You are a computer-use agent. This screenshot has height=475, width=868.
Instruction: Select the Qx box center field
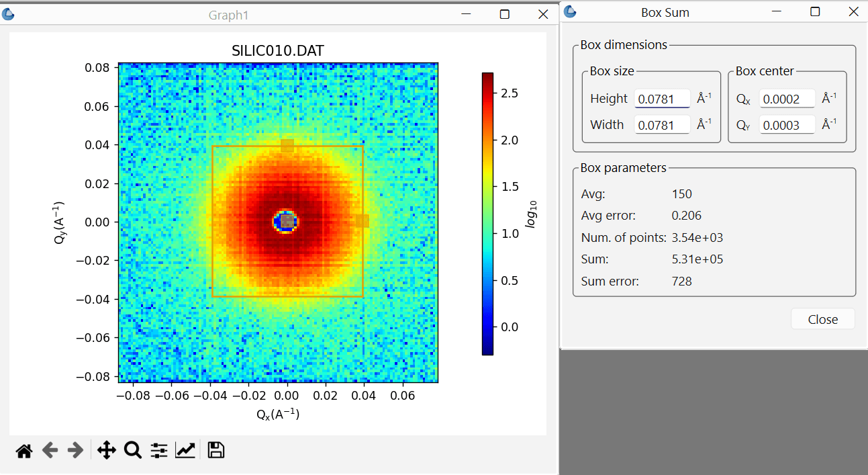click(787, 99)
